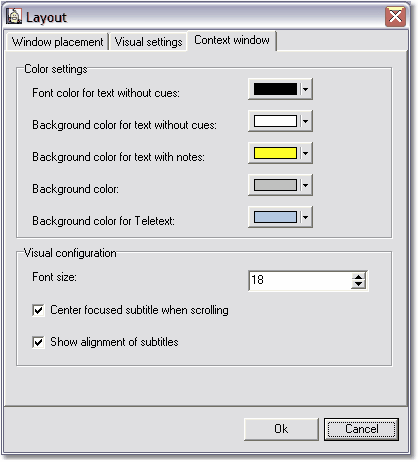Image resolution: width=418 pixels, height=462 pixels.
Task: Open dropdown arrow for font color without cues
Action: pyautogui.click(x=305, y=89)
